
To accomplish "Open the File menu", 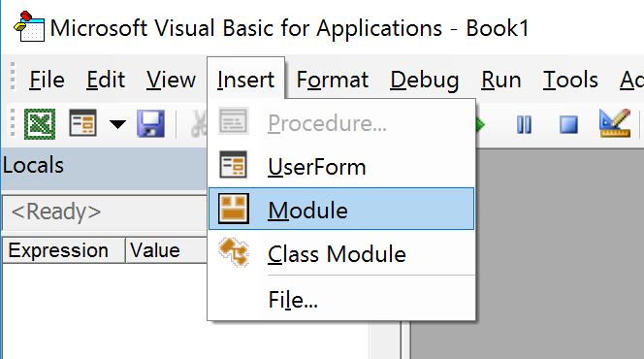I will (x=47, y=80).
